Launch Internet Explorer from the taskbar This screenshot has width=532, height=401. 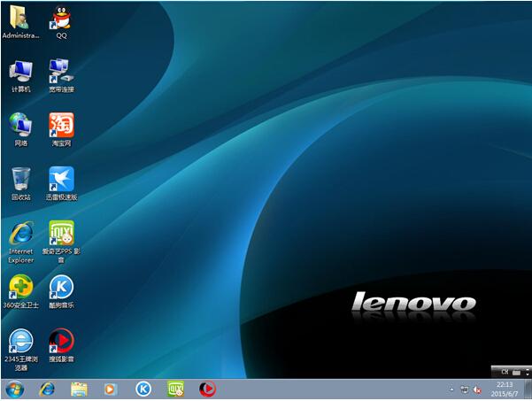(x=47, y=389)
